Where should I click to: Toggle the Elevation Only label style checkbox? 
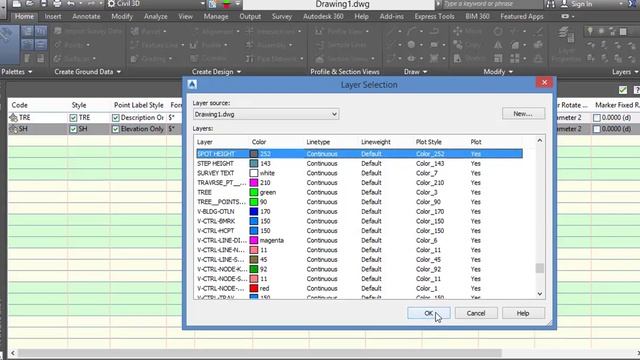[x=116, y=129]
